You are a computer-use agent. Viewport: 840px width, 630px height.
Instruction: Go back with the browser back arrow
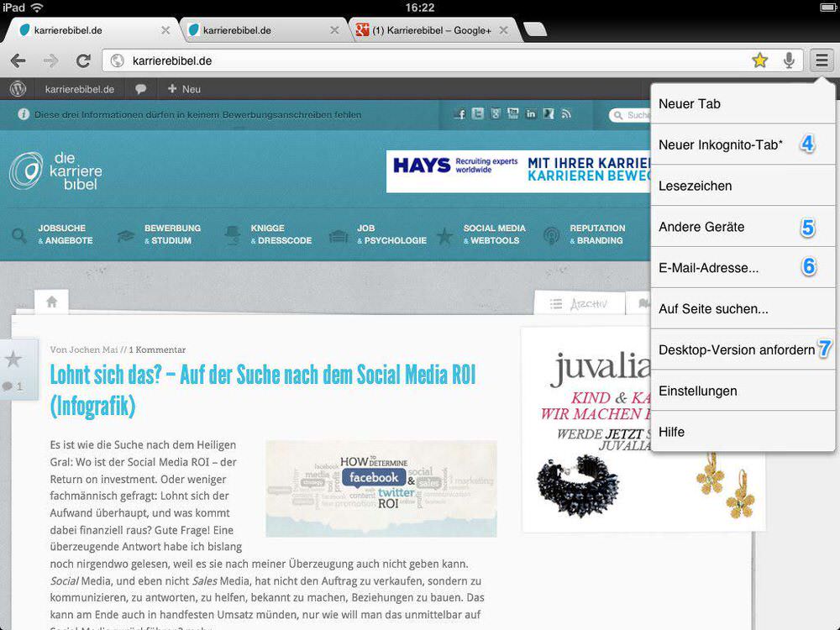coord(18,60)
